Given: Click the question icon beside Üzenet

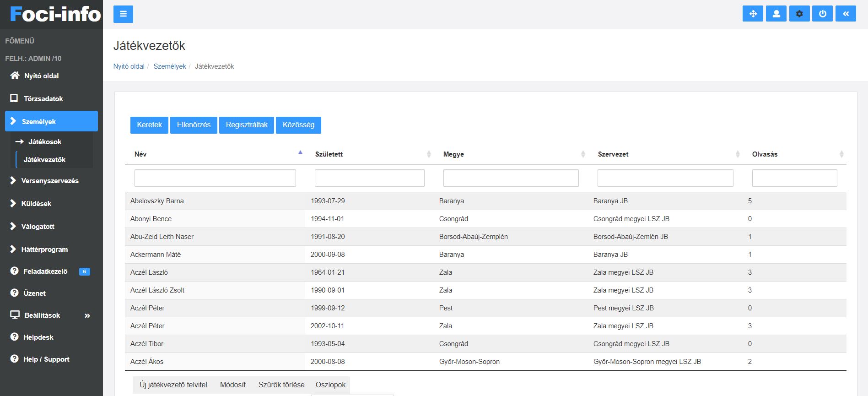Looking at the screenshot, I should click(14, 293).
